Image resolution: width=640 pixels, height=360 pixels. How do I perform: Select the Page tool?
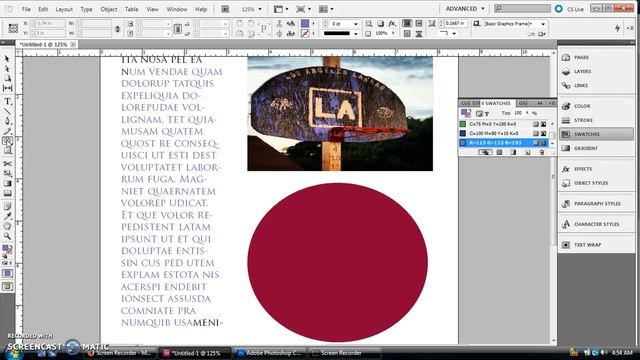(x=7, y=78)
